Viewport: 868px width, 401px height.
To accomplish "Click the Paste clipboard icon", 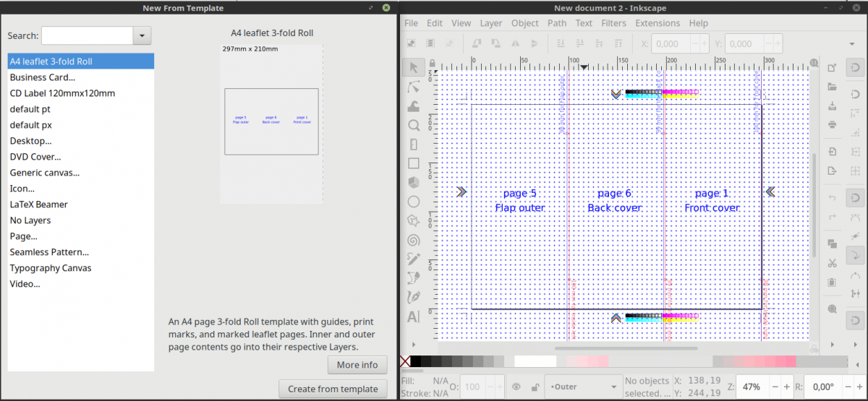I will tap(832, 282).
